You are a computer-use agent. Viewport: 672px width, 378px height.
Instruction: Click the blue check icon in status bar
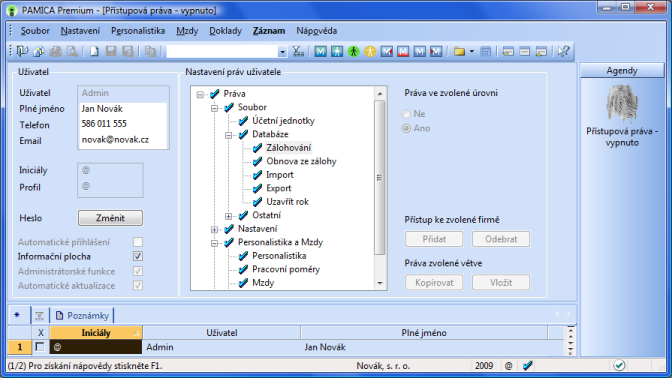tap(528, 366)
